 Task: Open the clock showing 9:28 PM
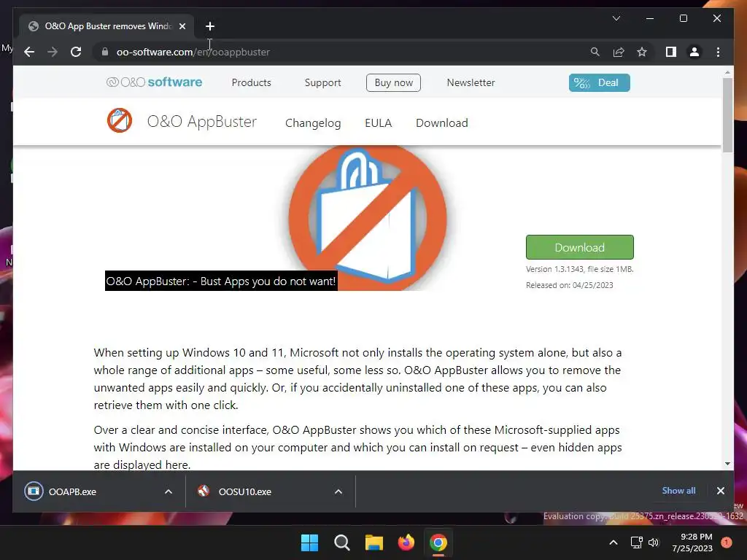pyautogui.click(x=692, y=542)
